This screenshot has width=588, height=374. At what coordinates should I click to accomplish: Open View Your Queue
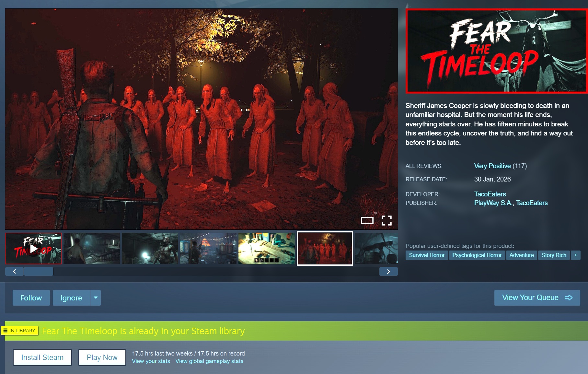[x=537, y=298]
